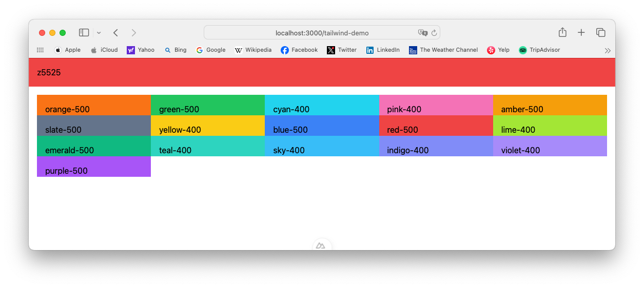The height and width of the screenshot is (288, 644).
Task: Reload the page in address bar
Action: [x=434, y=33]
